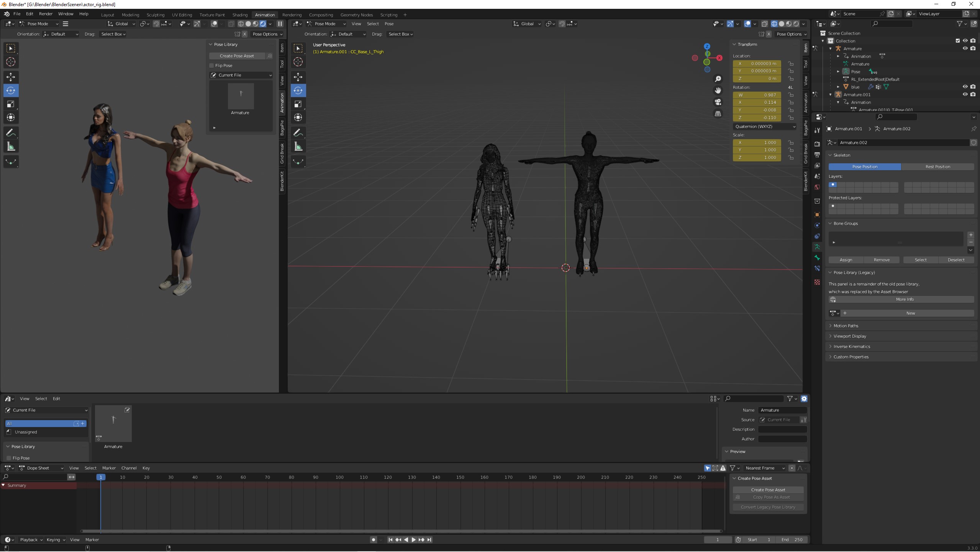Enable the Flip Pose checkbox in sidebar
Viewport: 980px width, 552px height.
tap(212, 66)
